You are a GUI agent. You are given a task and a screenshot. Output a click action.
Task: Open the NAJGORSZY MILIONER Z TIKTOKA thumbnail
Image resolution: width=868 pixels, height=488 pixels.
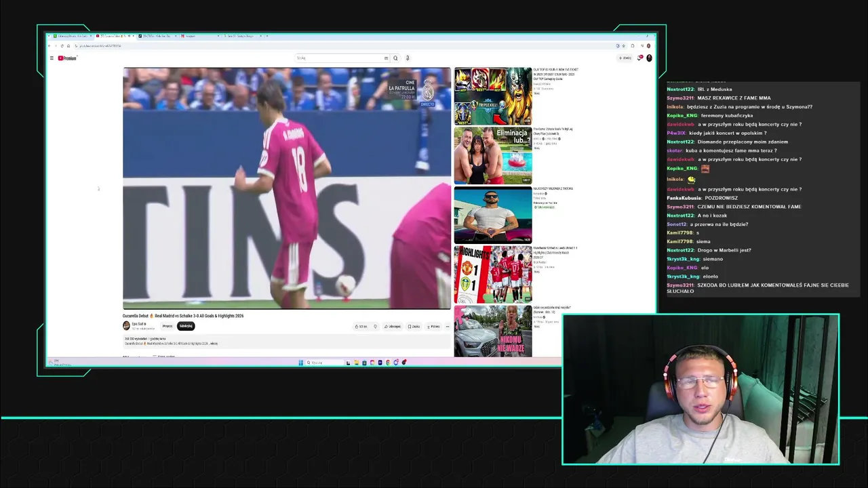pos(493,215)
